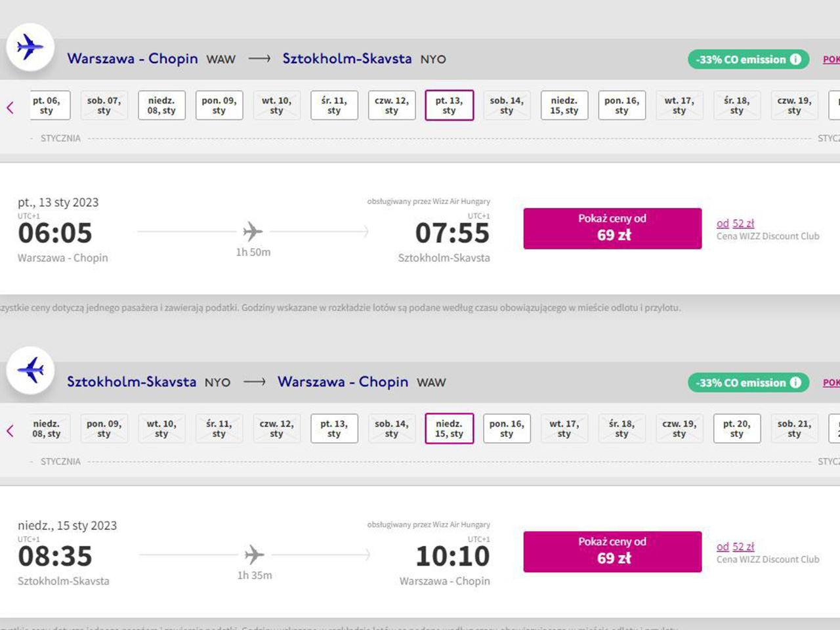Select the outbound pt. 13, sty date

coord(449,106)
